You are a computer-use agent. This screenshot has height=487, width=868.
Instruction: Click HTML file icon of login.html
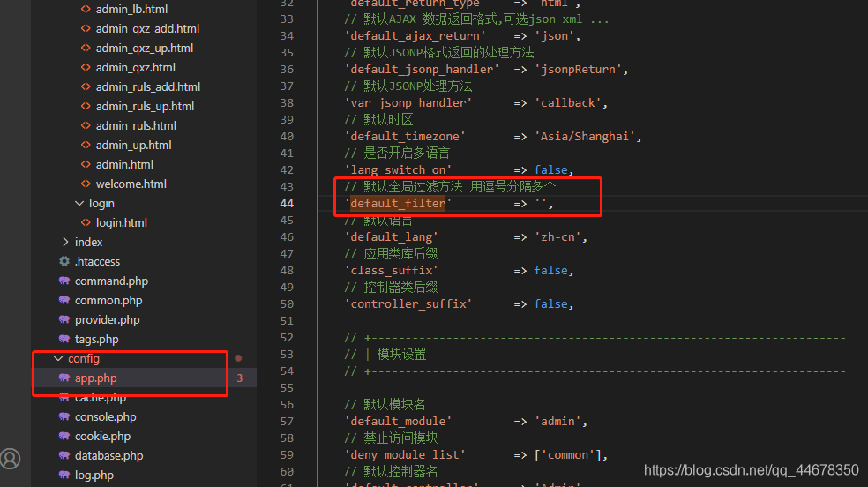click(86, 222)
